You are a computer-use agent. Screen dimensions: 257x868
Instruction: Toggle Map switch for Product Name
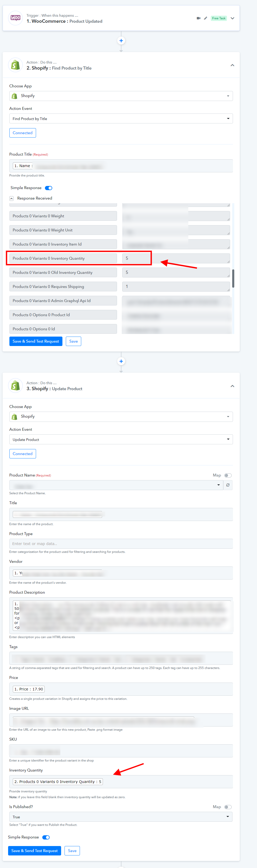tap(228, 475)
